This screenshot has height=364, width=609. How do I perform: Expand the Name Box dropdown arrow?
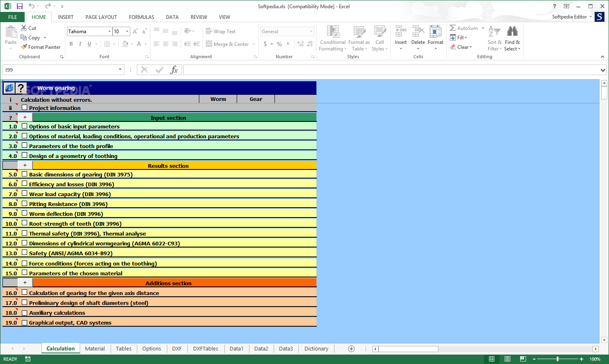coord(120,70)
